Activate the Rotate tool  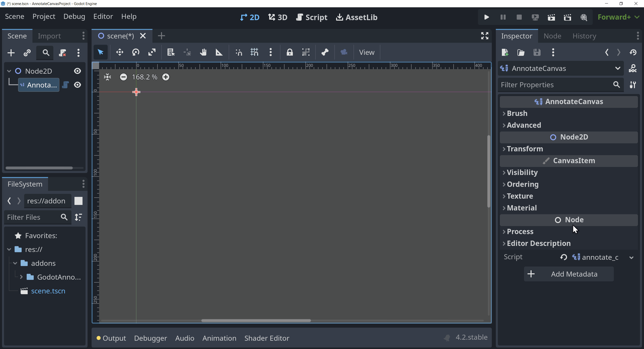coord(136,53)
